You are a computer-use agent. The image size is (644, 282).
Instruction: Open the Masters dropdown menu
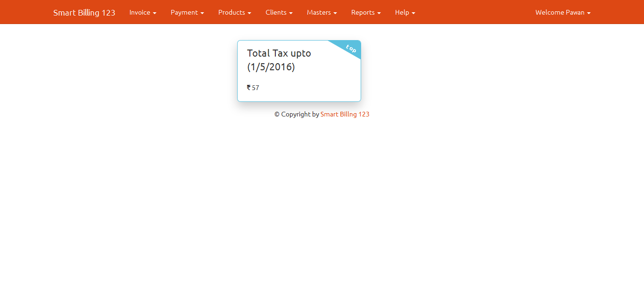(322, 12)
